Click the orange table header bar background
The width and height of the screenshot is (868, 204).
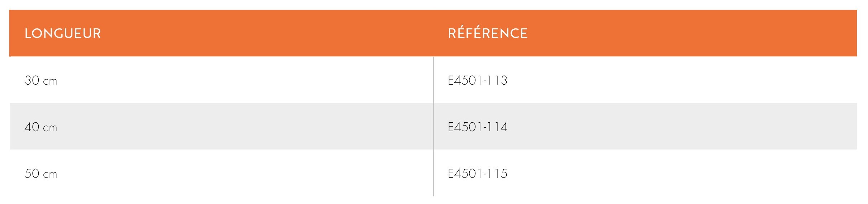433,33
